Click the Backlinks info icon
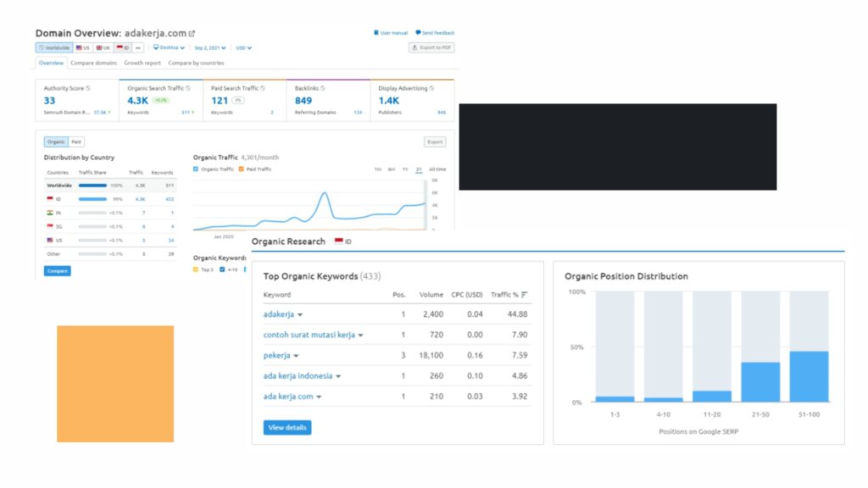The width and height of the screenshot is (868, 488). coord(324,88)
